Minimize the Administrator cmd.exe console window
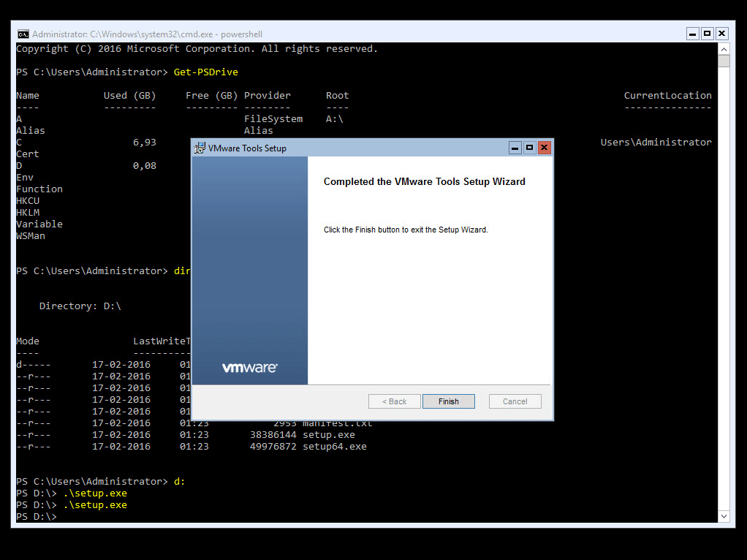Image resolution: width=747 pixels, height=560 pixels. [693, 34]
